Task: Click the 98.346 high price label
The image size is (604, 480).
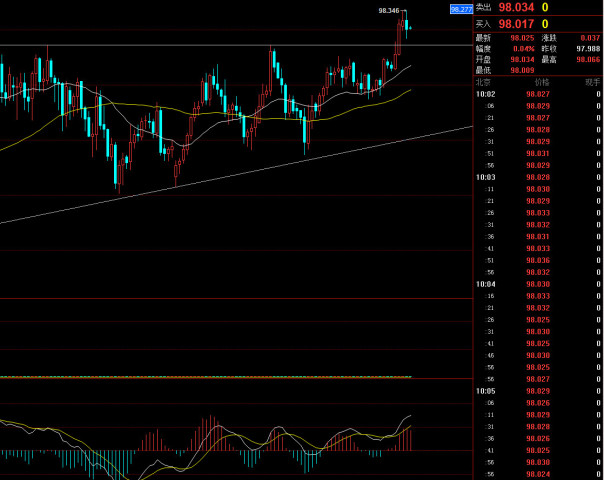Action: coord(389,10)
